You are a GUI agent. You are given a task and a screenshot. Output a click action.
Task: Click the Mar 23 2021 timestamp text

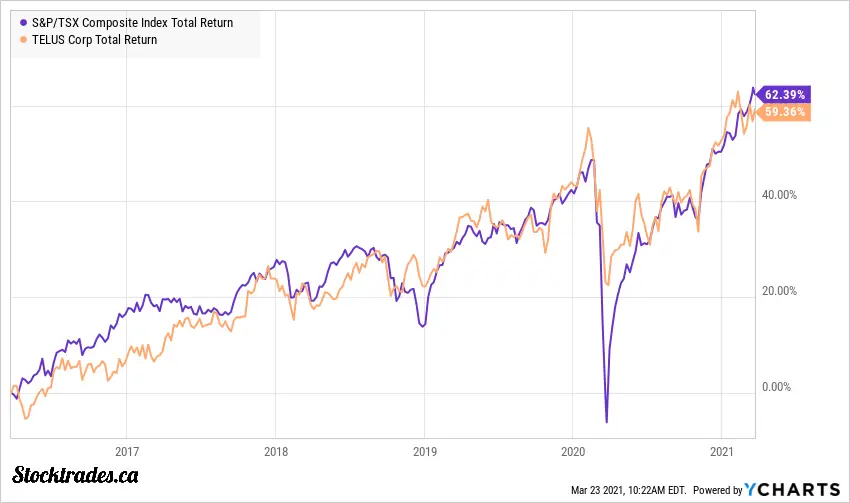[628, 490]
